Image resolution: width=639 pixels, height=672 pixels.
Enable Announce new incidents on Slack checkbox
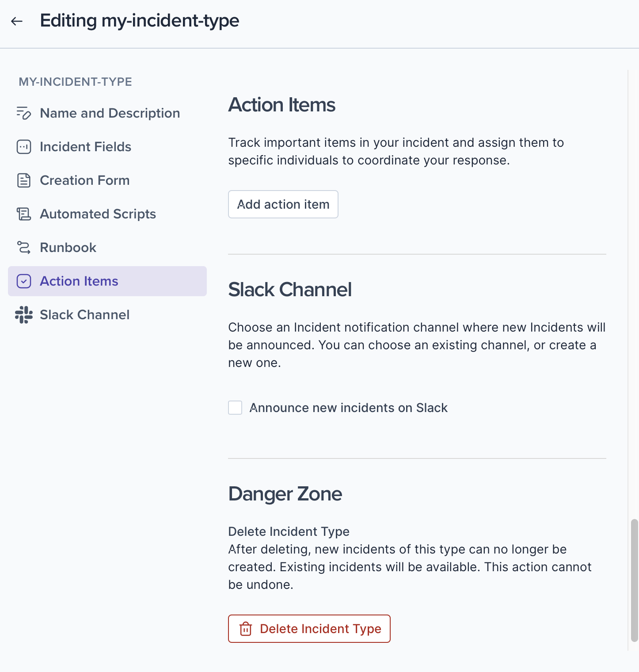[235, 408]
